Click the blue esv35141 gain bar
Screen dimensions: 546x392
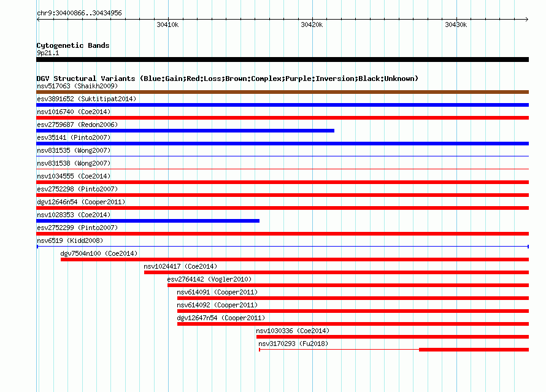282,144
